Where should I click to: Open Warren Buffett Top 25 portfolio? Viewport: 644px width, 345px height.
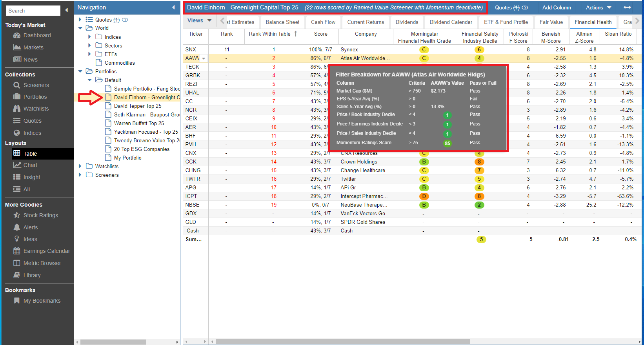pos(139,123)
